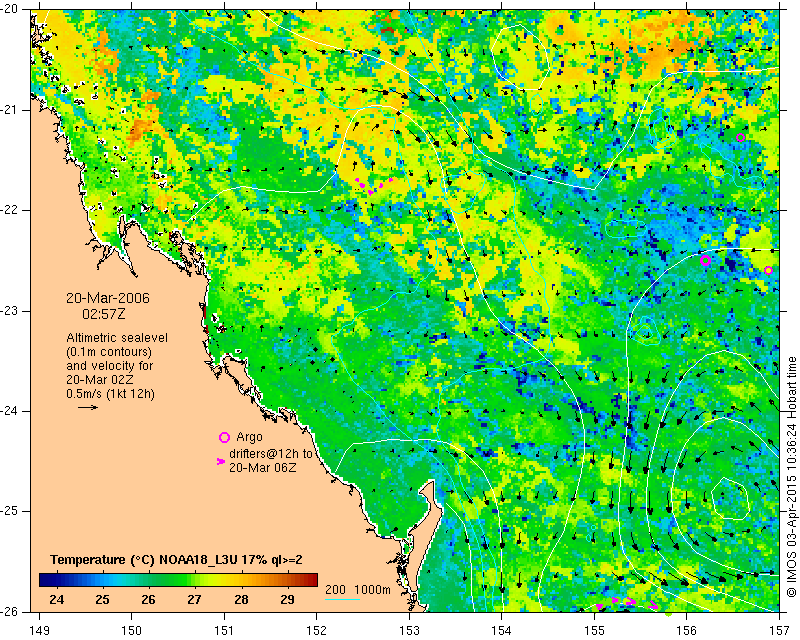
Task: Click the 'Argo' legend label
Action: [249, 437]
